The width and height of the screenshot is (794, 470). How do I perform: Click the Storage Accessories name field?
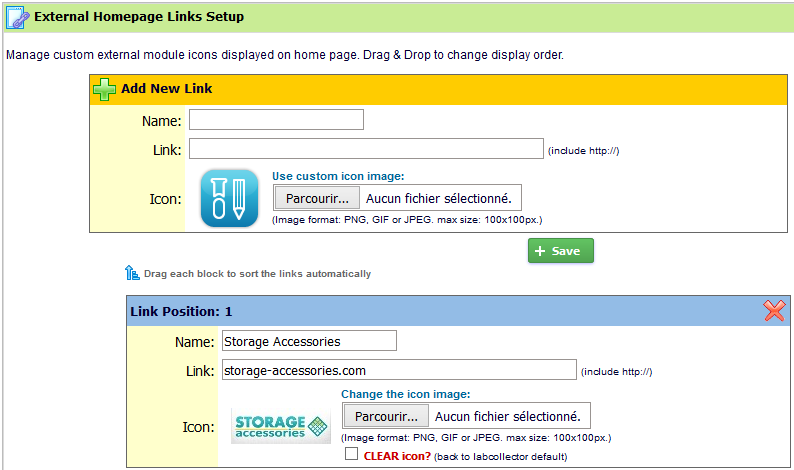(x=309, y=341)
